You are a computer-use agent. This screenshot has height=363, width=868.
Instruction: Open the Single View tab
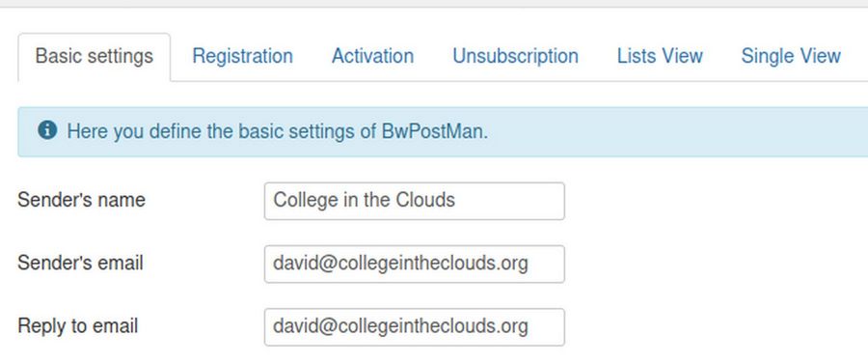point(791,56)
